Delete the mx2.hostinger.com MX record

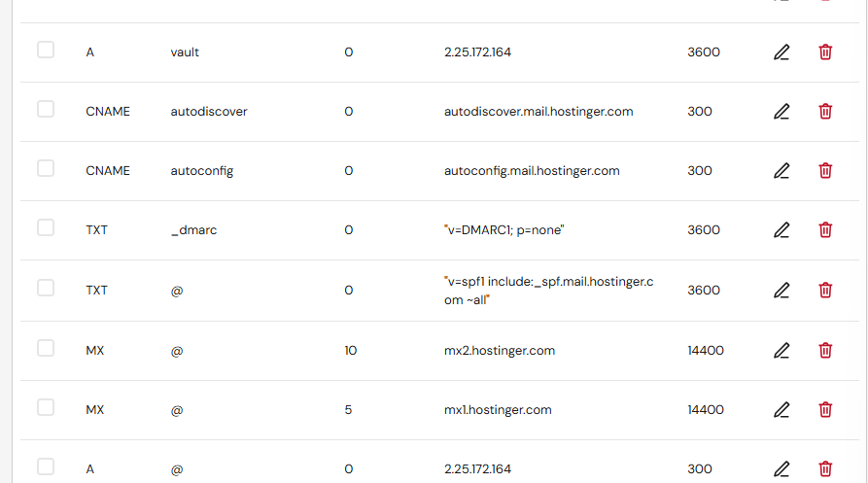click(x=825, y=350)
